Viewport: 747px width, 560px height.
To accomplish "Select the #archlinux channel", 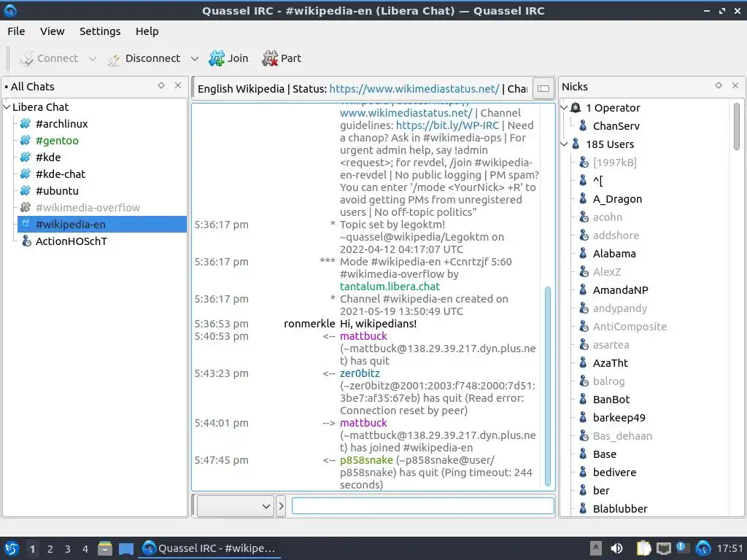I will pyautogui.click(x=62, y=124).
